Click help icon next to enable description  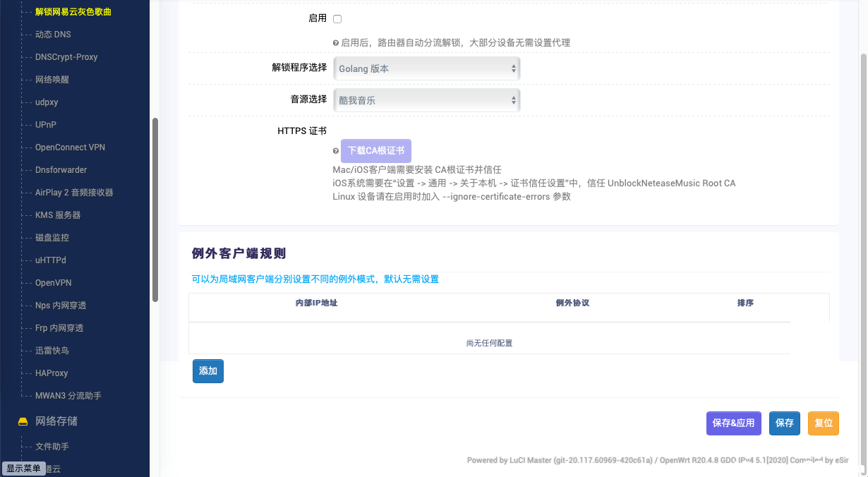(336, 43)
